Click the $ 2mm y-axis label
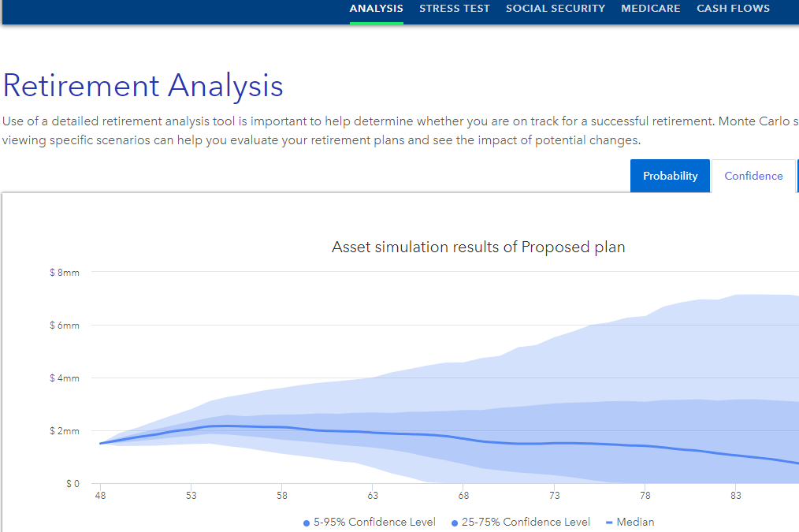 coord(65,431)
